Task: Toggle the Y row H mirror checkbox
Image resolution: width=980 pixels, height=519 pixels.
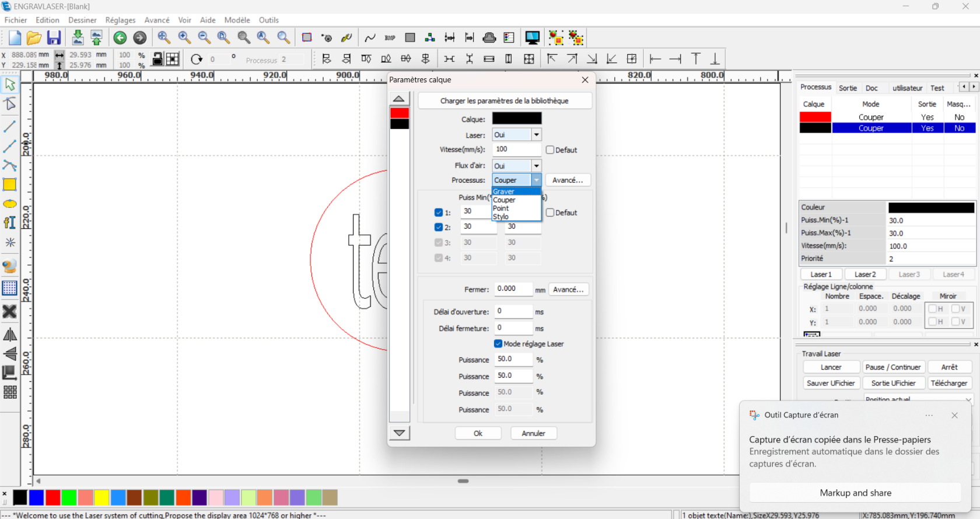Action: (932, 322)
